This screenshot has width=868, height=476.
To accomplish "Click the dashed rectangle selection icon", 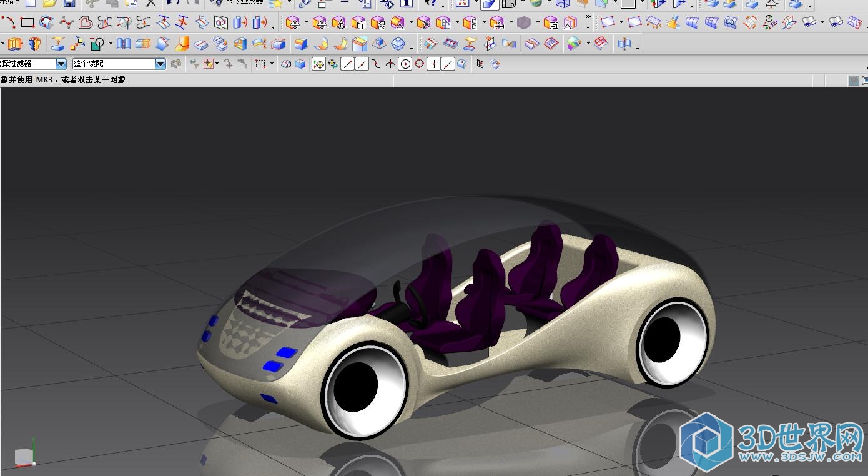I will (x=260, y=64).
